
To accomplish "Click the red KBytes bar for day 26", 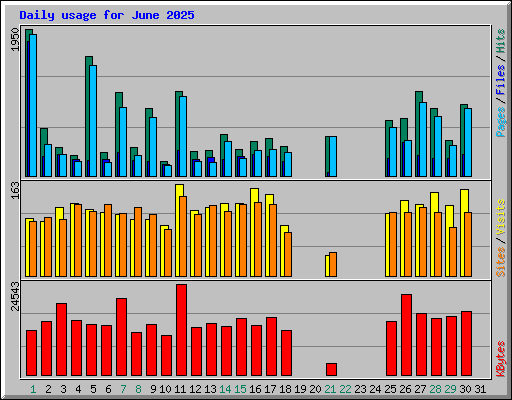I will pos(406,335).
